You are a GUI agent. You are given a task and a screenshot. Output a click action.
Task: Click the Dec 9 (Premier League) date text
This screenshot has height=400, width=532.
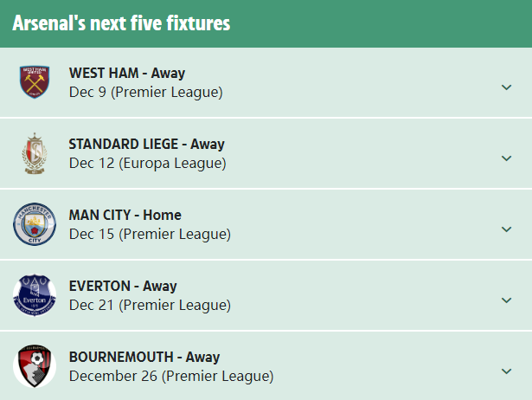(x=146, y=93)
